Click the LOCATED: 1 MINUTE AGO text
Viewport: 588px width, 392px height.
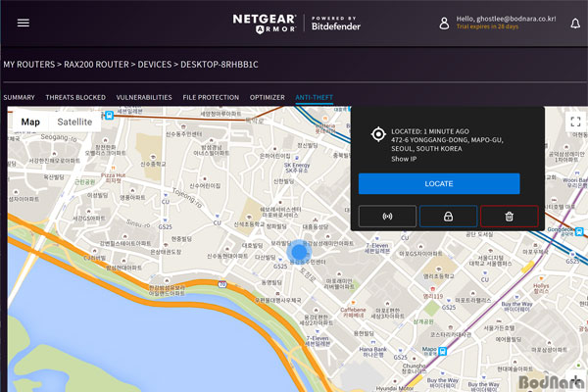click(x=430, y=131)
